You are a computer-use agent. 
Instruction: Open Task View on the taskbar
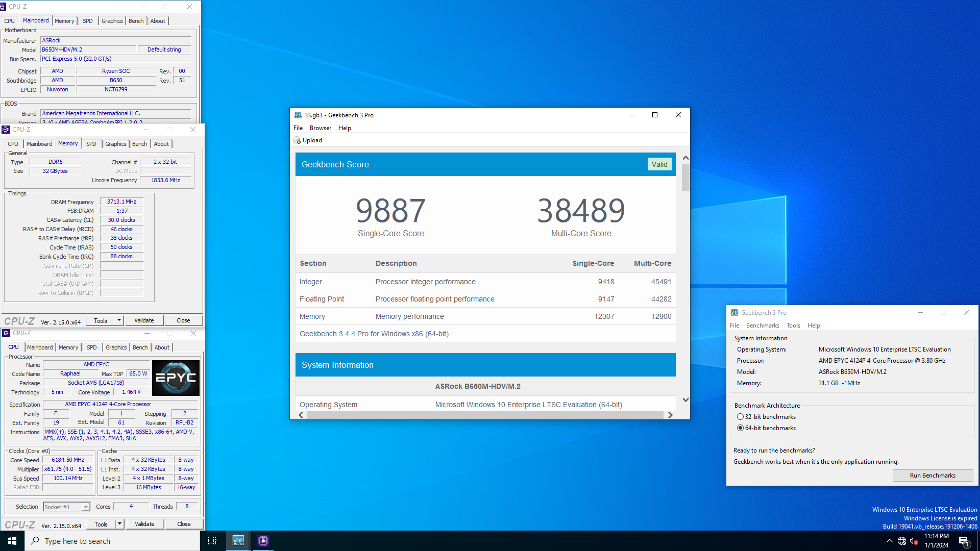(x=212, y=541)
